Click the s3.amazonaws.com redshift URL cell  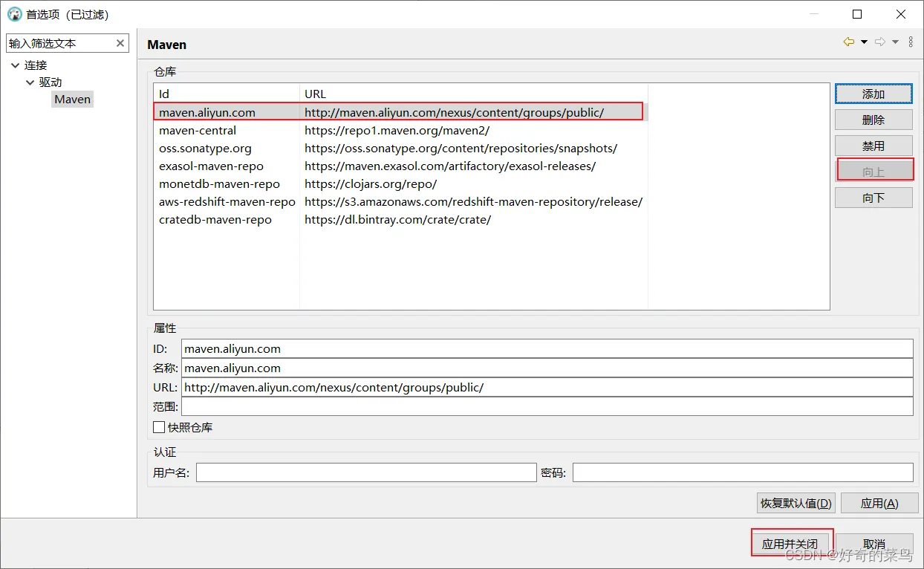[473, 201]
